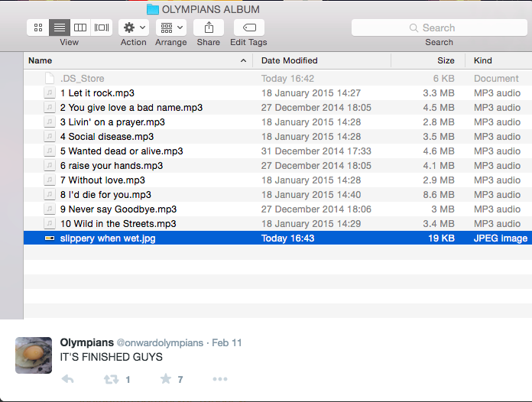Reply to the IT'S FINISHED GUYS tweet
Image resolution: width=532 pixels, height=402 pixels.
[x=68, y=379]
